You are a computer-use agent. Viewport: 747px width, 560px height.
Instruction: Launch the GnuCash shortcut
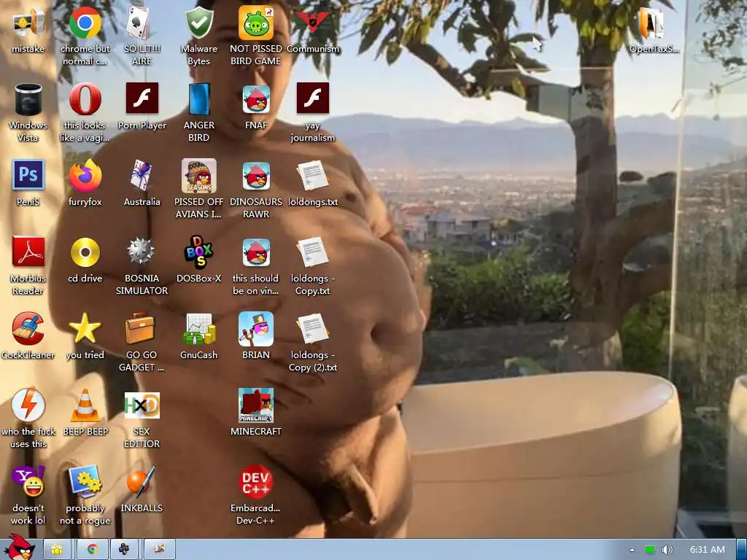[x=198, y=336]
